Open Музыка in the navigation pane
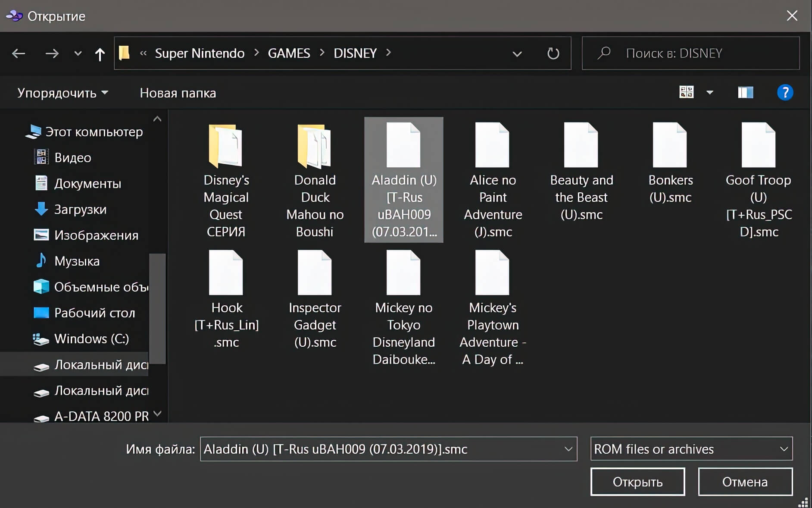 67,261
